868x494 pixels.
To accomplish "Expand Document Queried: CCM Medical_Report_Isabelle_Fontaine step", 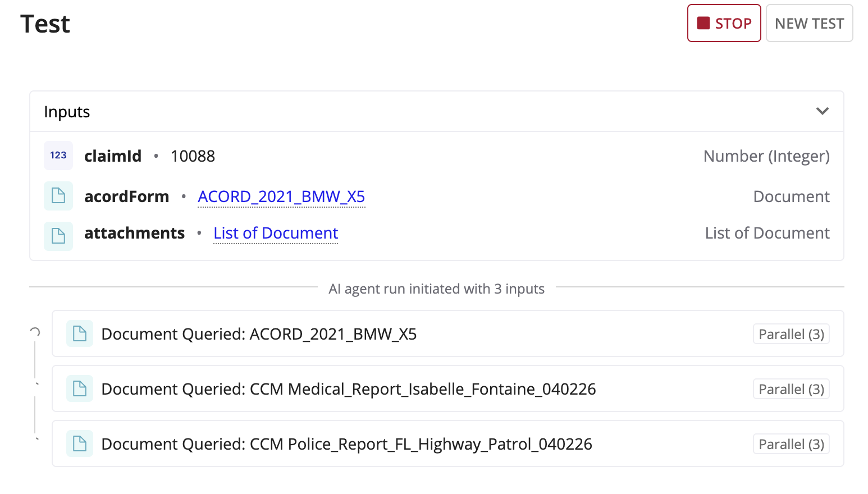I will [x=448, y=389].
